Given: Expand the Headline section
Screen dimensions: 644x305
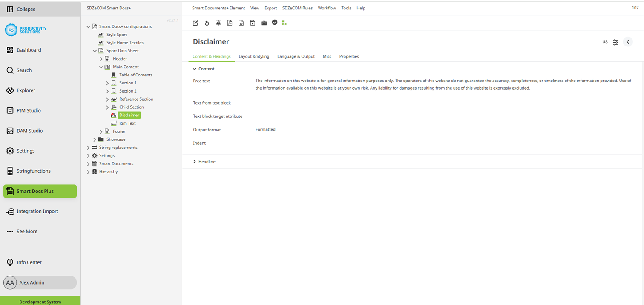Looking at the screenshot, I should coord(195,162).
